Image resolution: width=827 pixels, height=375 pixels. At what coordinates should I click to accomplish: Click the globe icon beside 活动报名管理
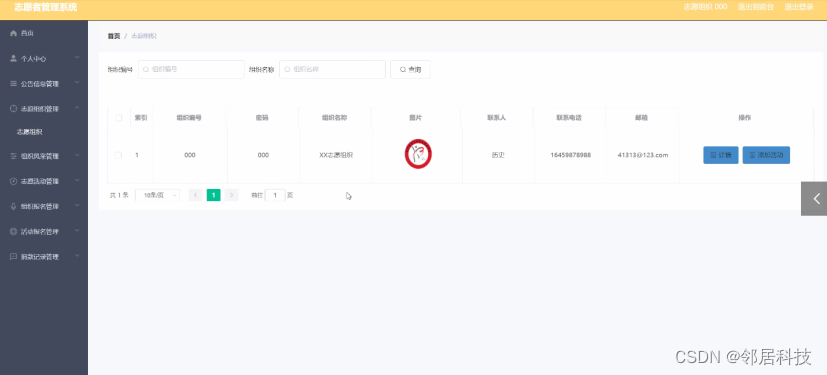(14, 231)
